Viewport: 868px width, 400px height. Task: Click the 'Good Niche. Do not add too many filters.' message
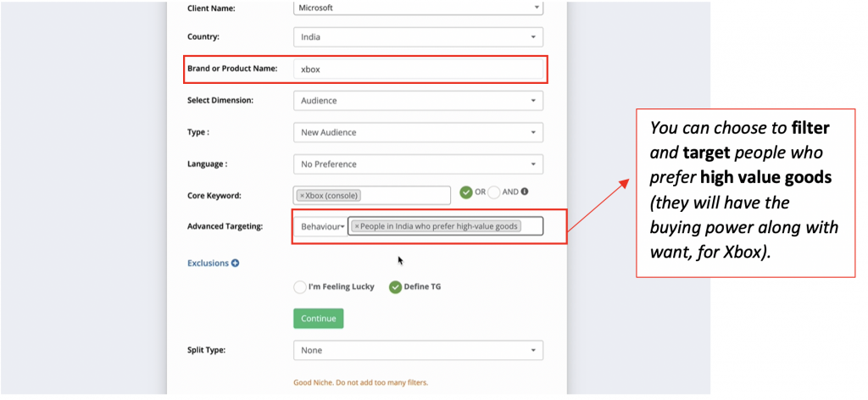[x=361, y=382]
